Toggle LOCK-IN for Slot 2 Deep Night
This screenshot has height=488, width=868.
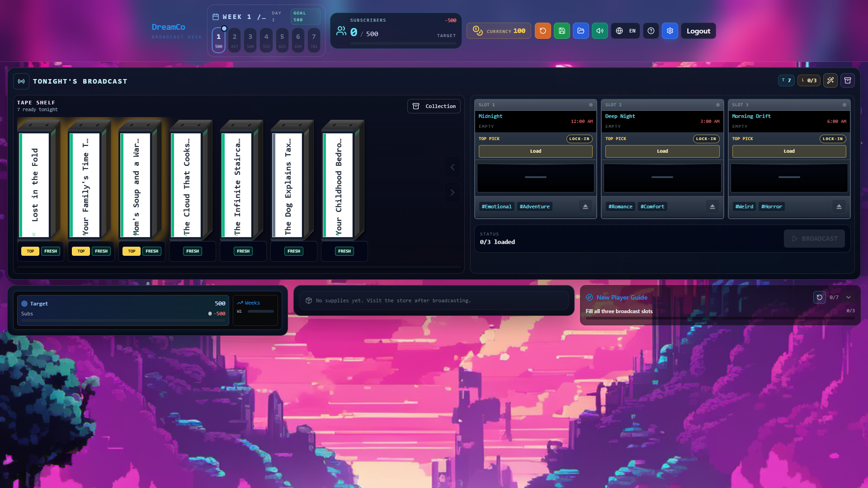pyautogui.click(x=706, y=139)
